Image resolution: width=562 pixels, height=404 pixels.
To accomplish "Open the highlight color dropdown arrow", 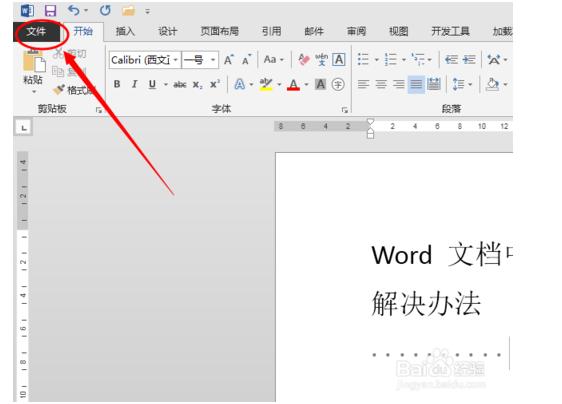I will (279, 85).
